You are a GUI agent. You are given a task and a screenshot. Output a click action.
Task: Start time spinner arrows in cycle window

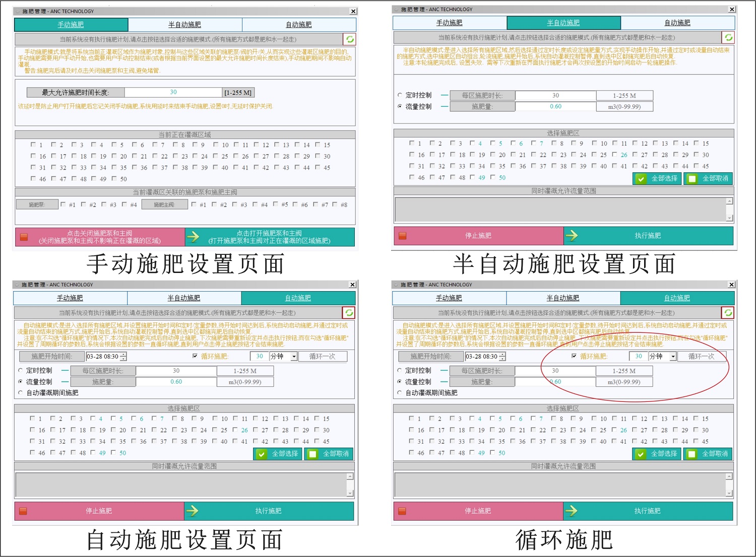(502, 357)
